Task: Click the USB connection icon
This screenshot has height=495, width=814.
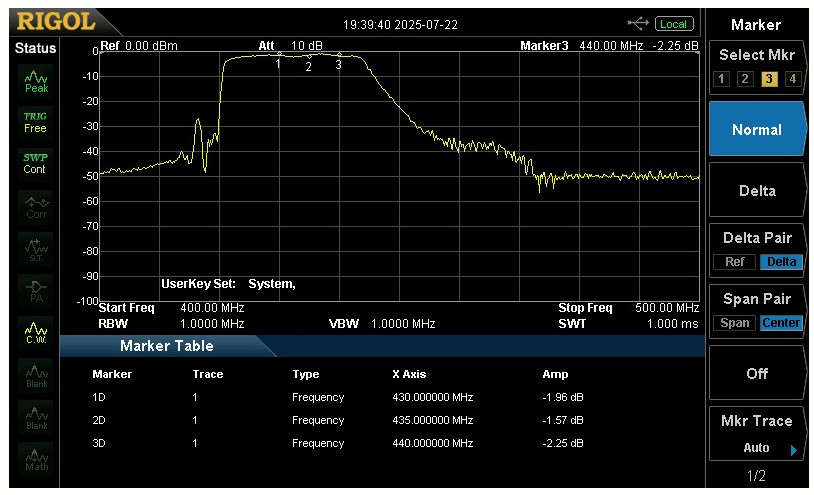Action: click(638, 24)
